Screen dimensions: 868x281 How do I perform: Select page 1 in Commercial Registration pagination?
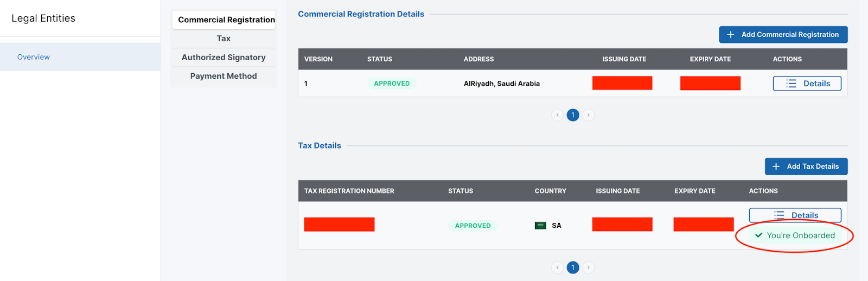(x=573, y=115)
